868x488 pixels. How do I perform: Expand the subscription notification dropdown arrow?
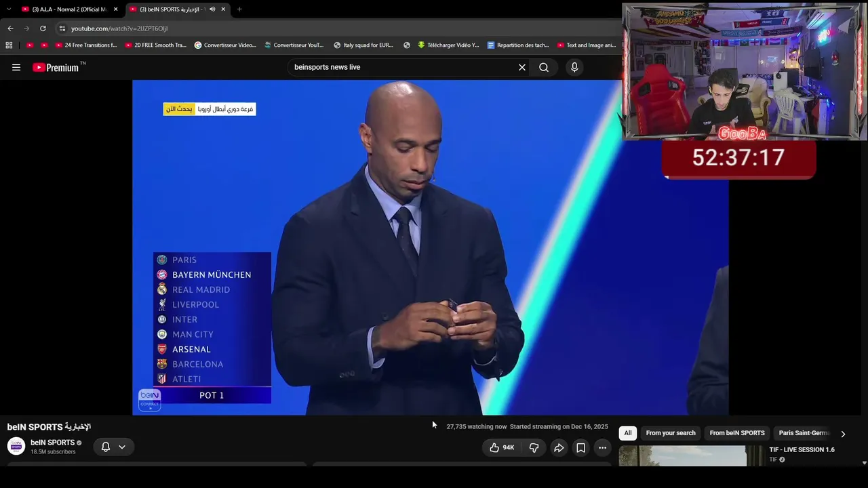tap(122, 447)
